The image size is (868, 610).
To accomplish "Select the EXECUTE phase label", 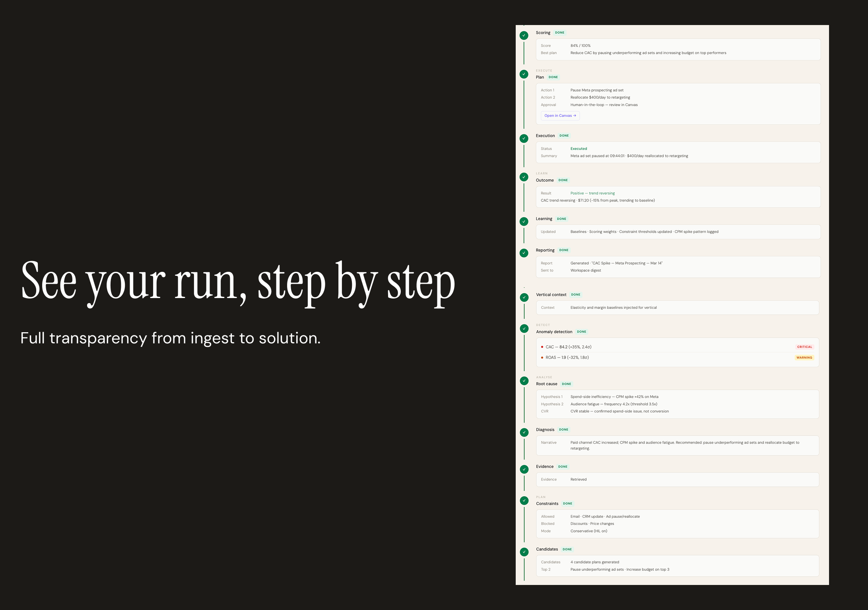I will click(x=544, y=70).
